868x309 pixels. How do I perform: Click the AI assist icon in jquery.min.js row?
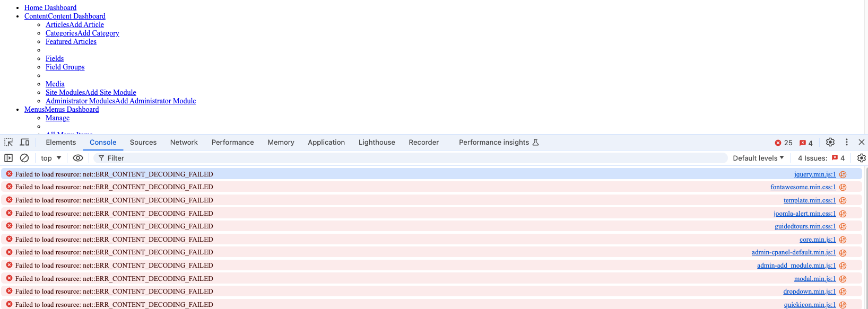[x=843, y=174]
